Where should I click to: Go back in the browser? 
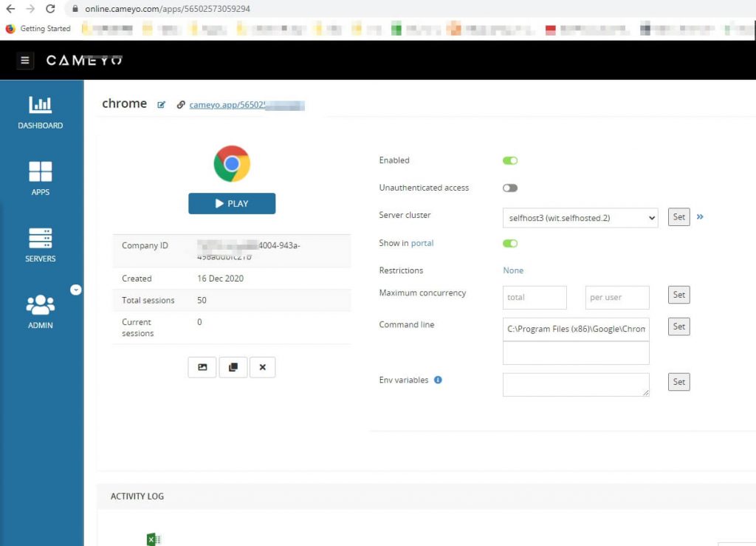pos(10,9)
